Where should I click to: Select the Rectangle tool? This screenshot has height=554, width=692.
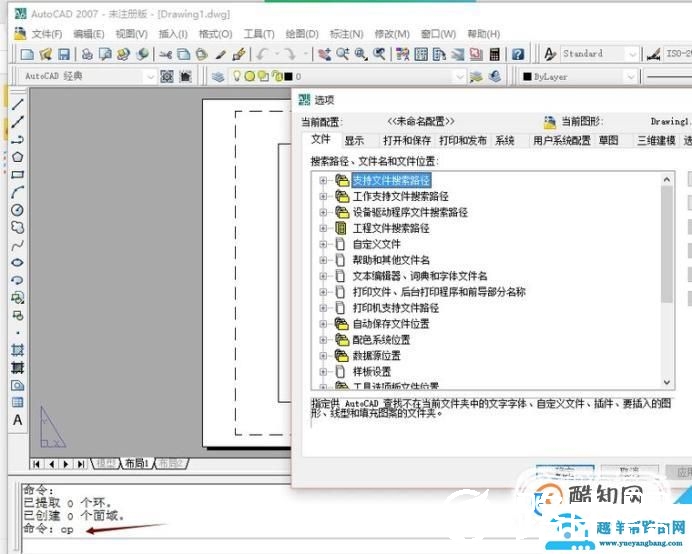click(x=17, y=174)
